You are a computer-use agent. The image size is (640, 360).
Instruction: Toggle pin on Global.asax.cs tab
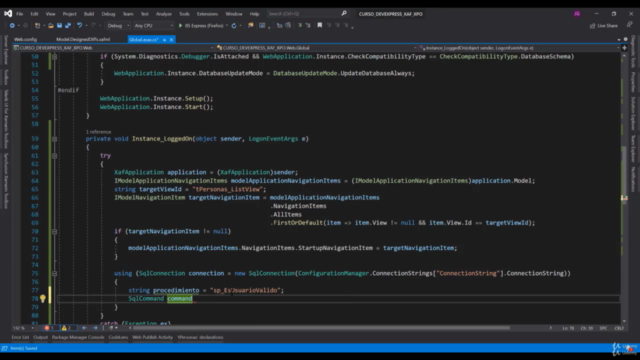point(164,40)
